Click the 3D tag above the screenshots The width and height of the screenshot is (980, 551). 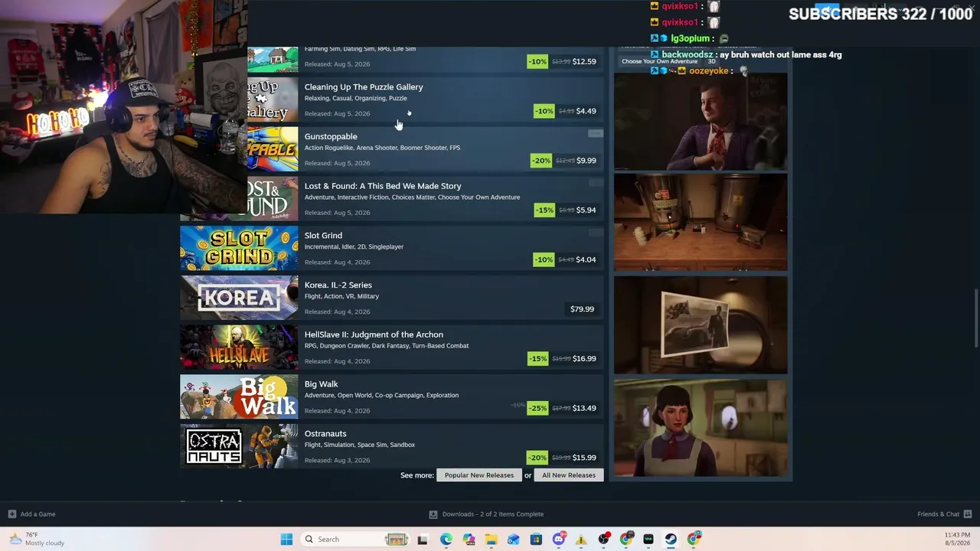point(711,61)
